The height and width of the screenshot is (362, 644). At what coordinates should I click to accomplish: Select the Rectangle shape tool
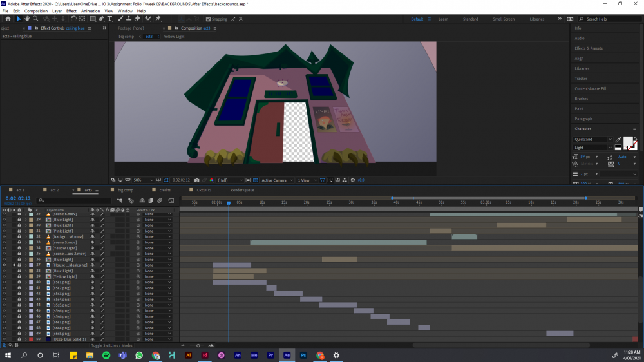(92, 19)
